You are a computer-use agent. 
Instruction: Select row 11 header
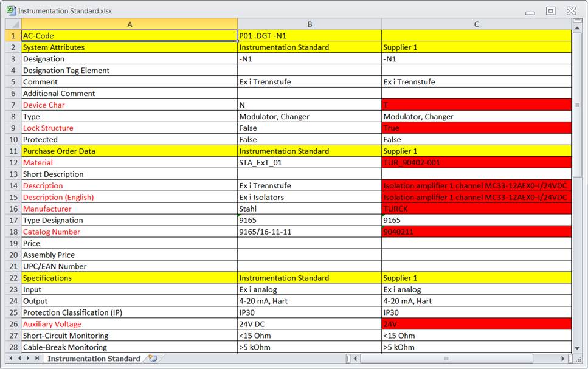coord(13,151)
